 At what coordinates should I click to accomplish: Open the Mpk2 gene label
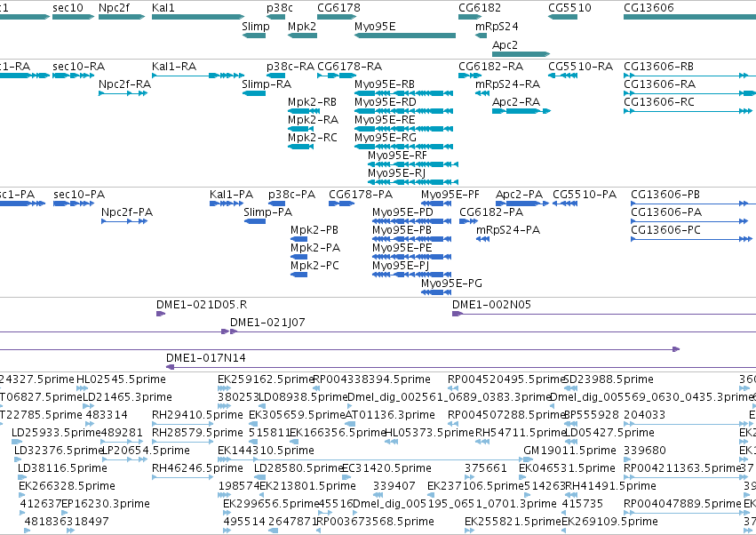tap(302, 26)
